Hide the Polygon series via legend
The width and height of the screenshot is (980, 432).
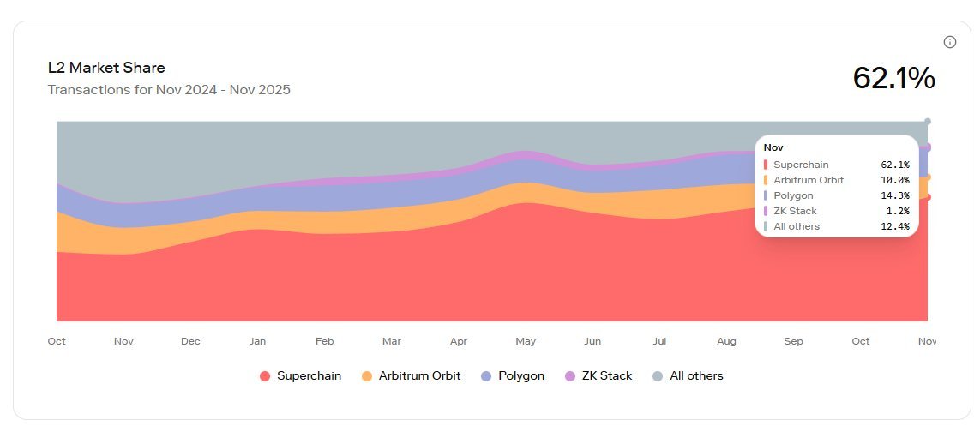[512, 375]
